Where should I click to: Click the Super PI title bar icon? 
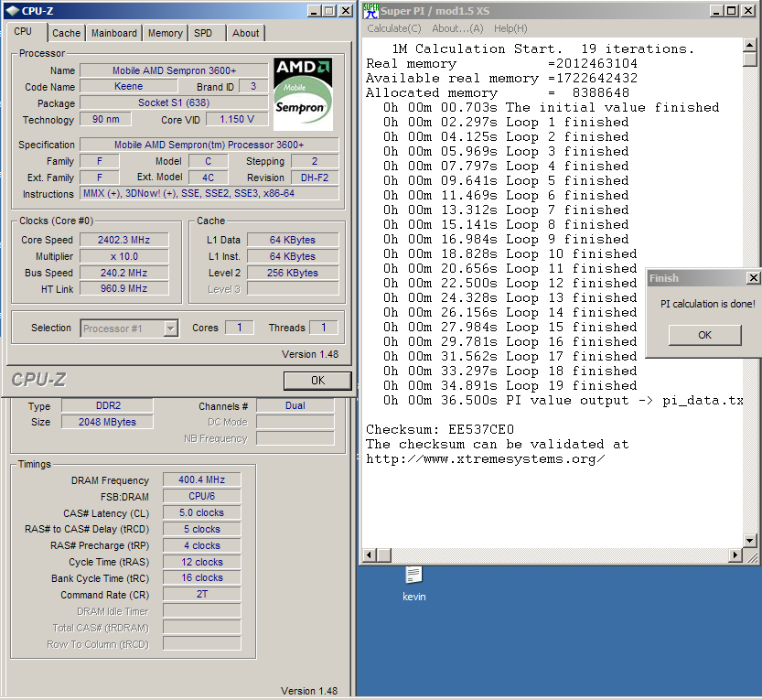(x=370, y=10)
